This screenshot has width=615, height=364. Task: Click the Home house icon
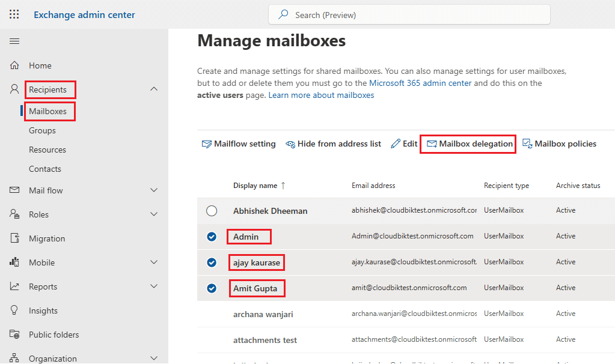tap(14, 65)
